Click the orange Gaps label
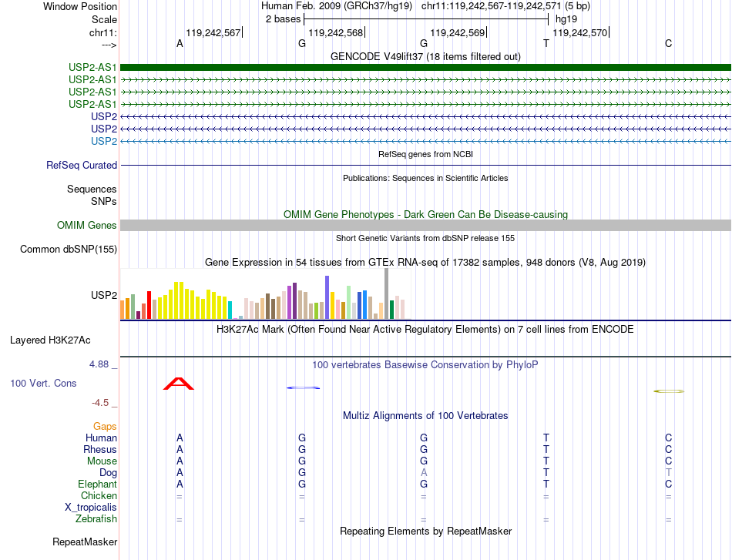 [105, 426]
